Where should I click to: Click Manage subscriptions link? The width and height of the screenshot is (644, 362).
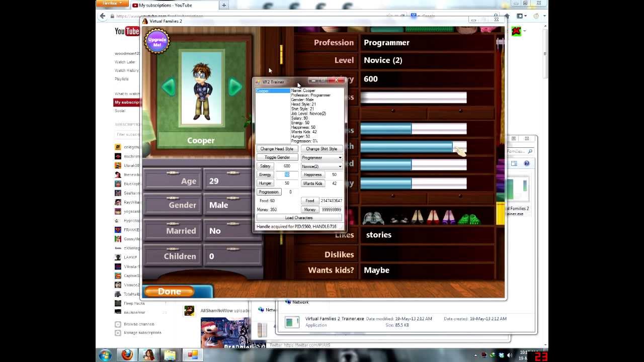point(138,333)
